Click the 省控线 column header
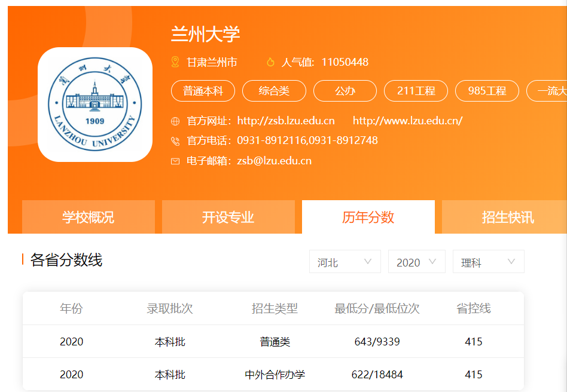567x392 pixels. click(473, 308)
